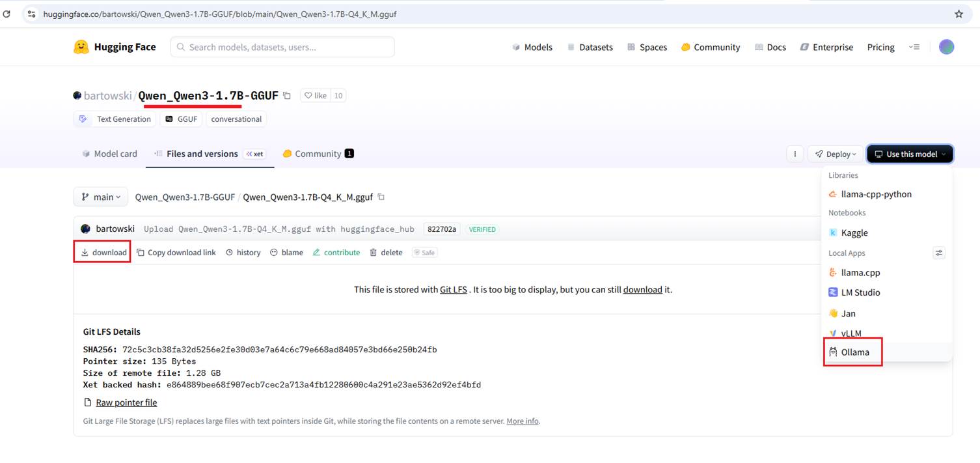Bookmark this page with the star icon

(959, 14)
